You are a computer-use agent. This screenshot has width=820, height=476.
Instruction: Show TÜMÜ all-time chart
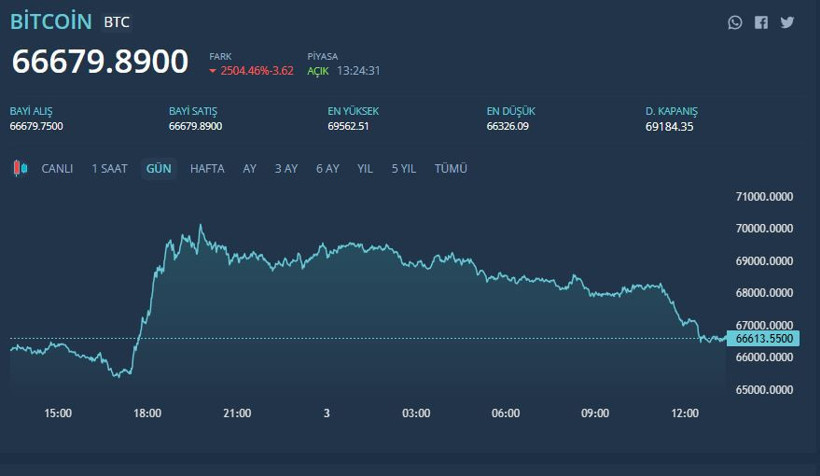pyautogui.click(x=450, y=169)
